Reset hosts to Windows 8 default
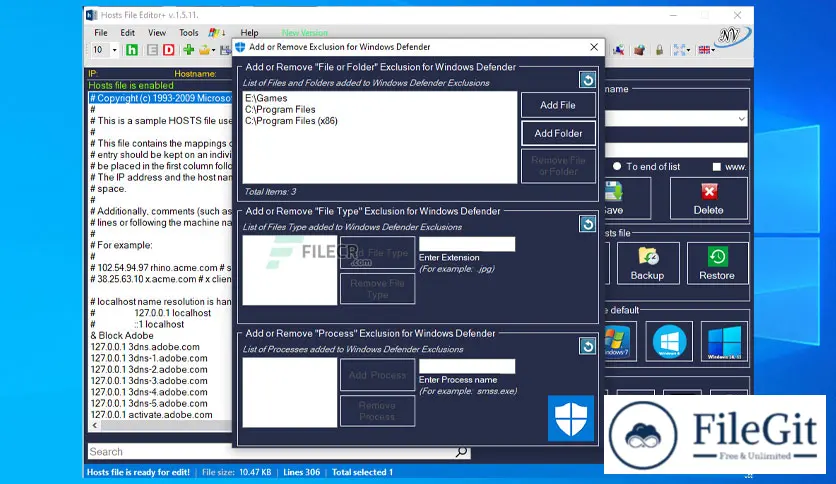The image size is (836, 484). click(x=669, y=342)
